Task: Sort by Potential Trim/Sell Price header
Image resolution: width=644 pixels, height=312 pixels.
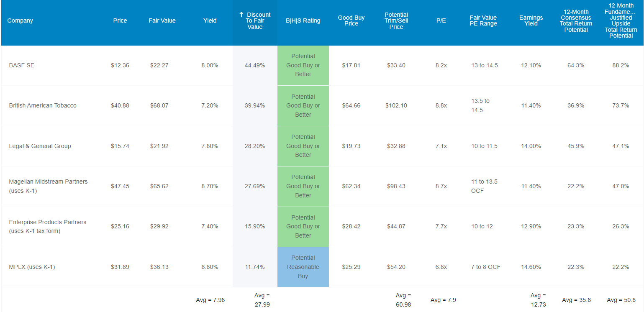Action: [396, 20]
